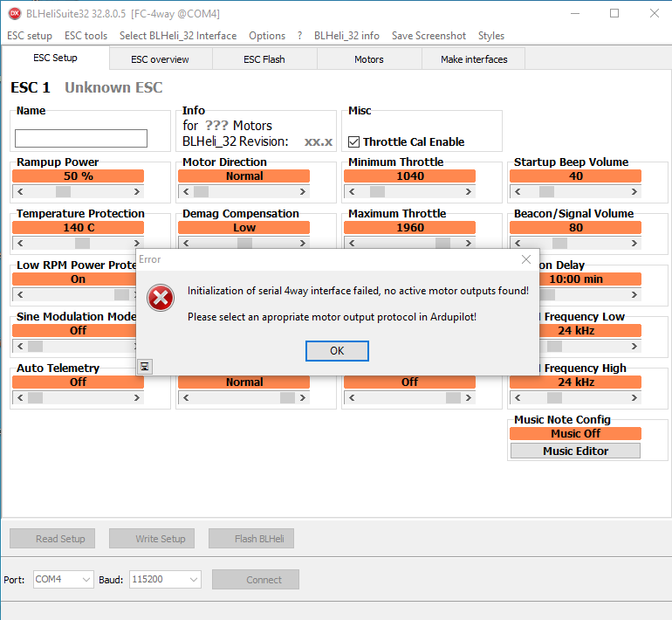Screen dimensions: 672x620
Task: Click the 1040 Minimum Throttle value
Action: tap(409, 176)
